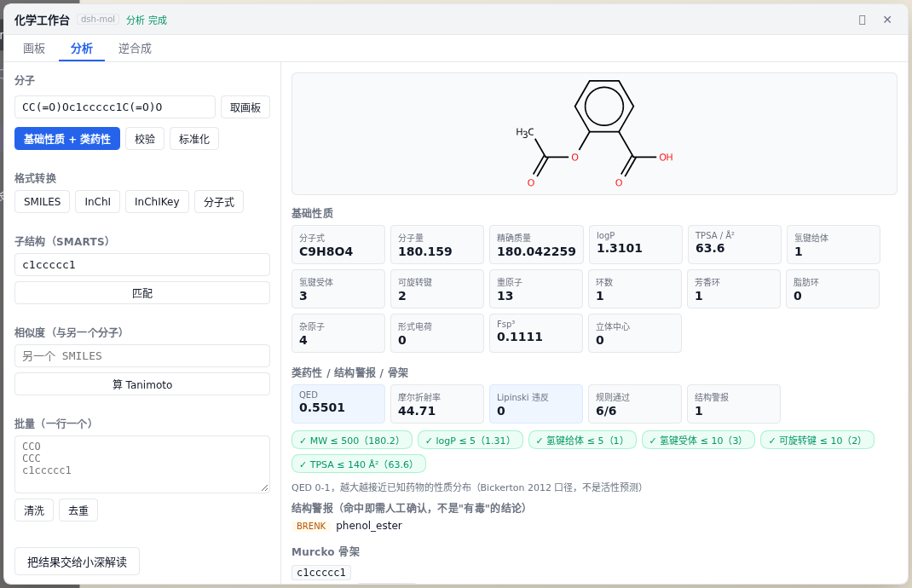
Task: Click the 标准化 button
Action: tap(194, 139)
